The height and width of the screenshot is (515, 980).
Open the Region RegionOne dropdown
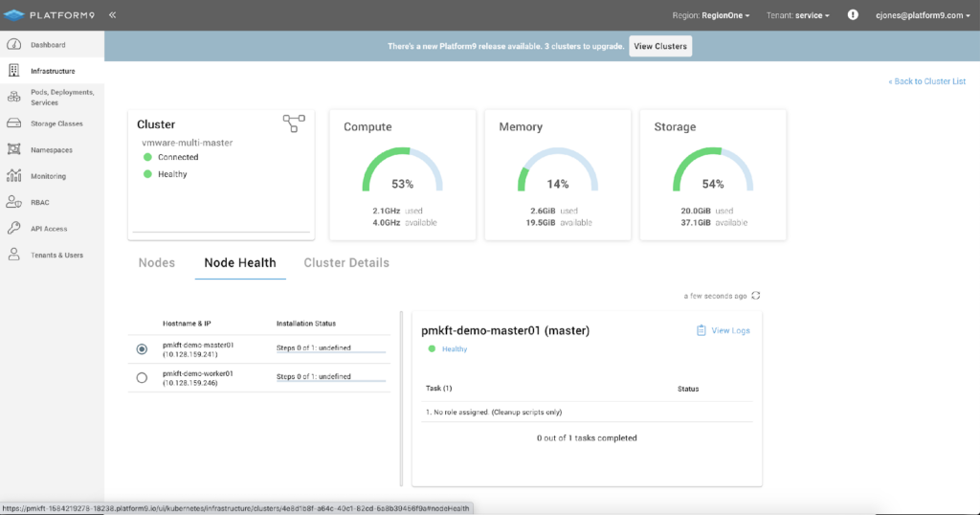pyautogui.click(x=711, y=15)
